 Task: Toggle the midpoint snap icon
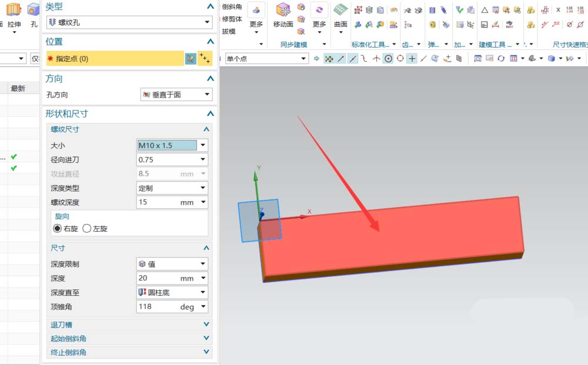352,58
